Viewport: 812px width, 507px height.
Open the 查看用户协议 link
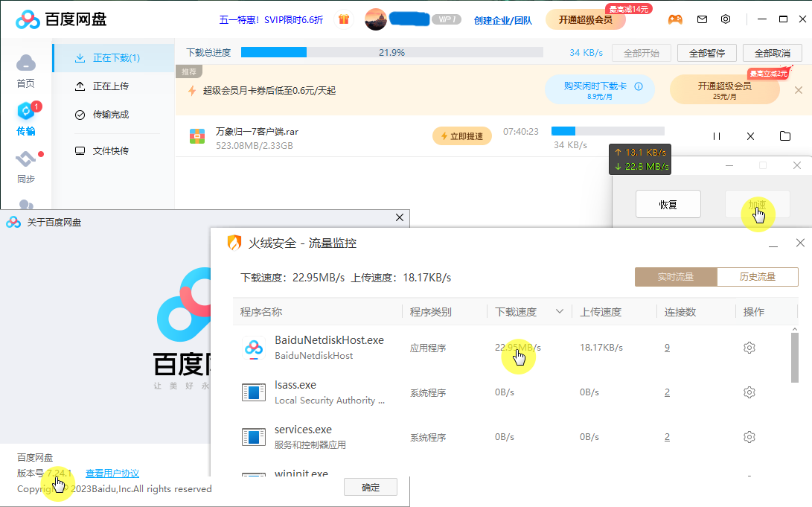click(x=112, y=473)
